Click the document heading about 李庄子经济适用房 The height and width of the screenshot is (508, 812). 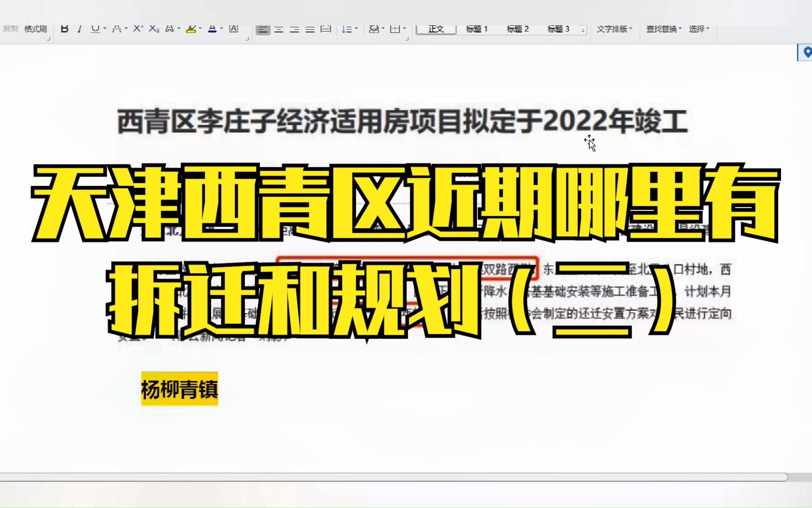pyautogui.click(x=402, y=121)
